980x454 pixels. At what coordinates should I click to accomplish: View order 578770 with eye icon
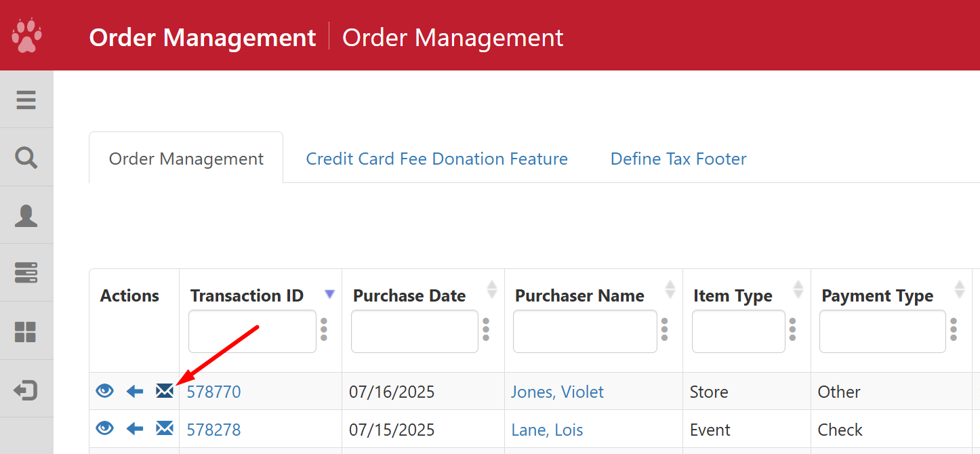(104, 391)
